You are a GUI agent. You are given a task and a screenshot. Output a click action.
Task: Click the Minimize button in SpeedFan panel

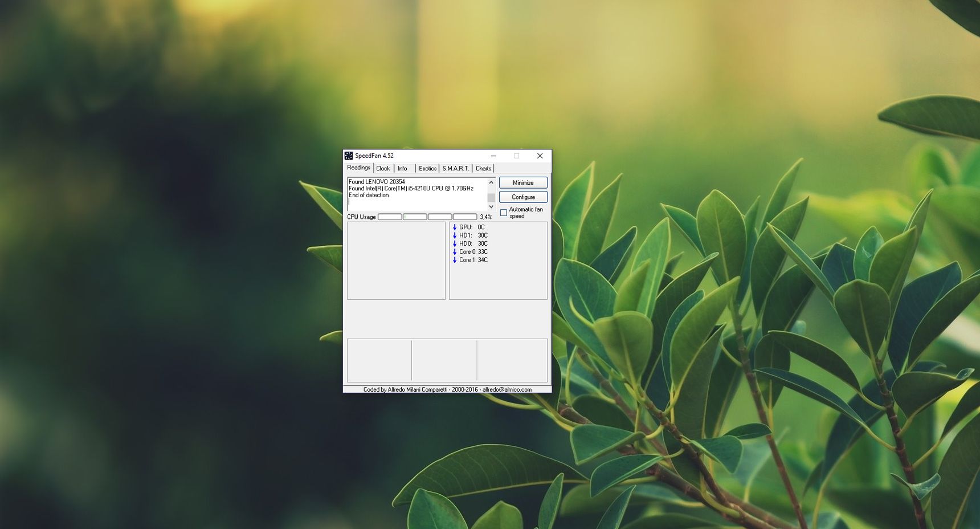click(x=523, y=182)
